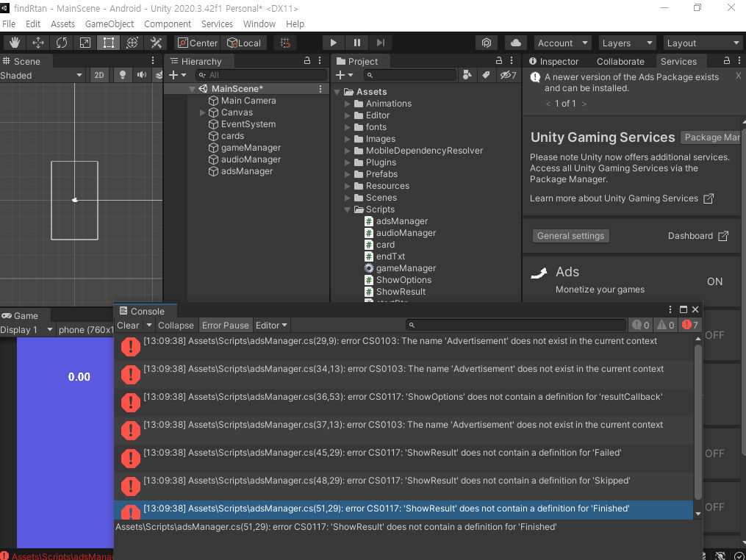The image size is (746, 560).
Task: Open Hierarchy create plus button
Action: (x=177, y=75)
